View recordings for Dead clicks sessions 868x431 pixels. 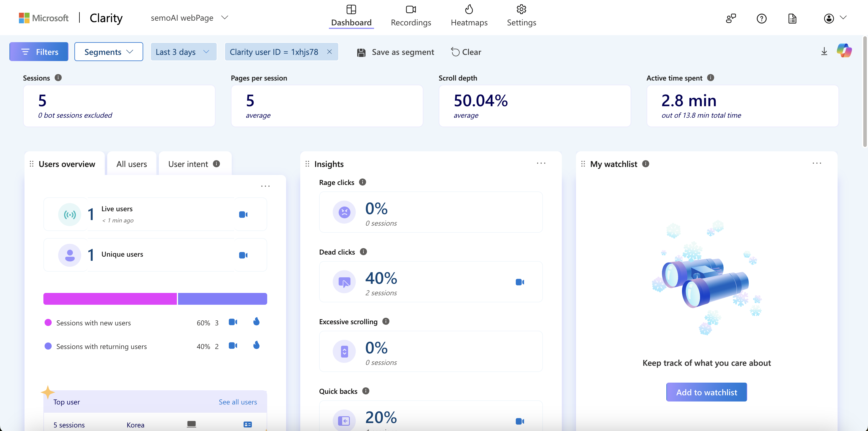click(519, 282)
